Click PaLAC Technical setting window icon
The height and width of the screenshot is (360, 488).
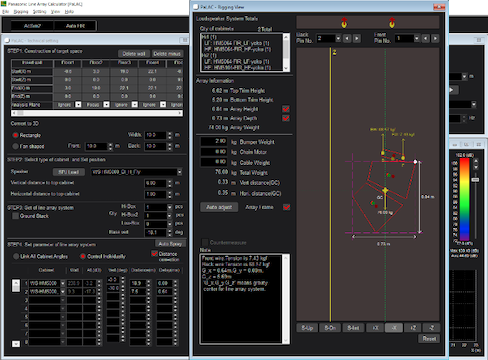click(7, 40)
